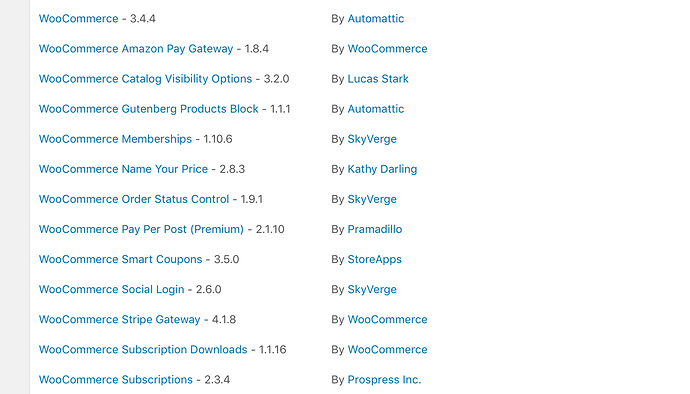Viewport: 690px width, 394px height.
Task: Open WooCommerce Amazon Pay Gateway link
Action: pyautogui.click(x=136, y=49)
